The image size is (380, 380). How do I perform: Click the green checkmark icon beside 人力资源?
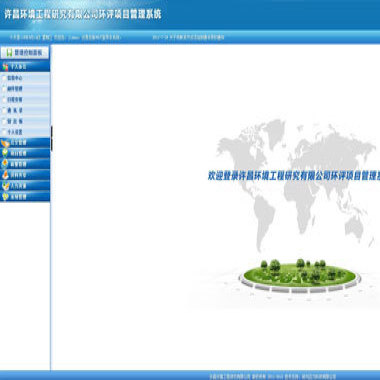pos(5,186)
